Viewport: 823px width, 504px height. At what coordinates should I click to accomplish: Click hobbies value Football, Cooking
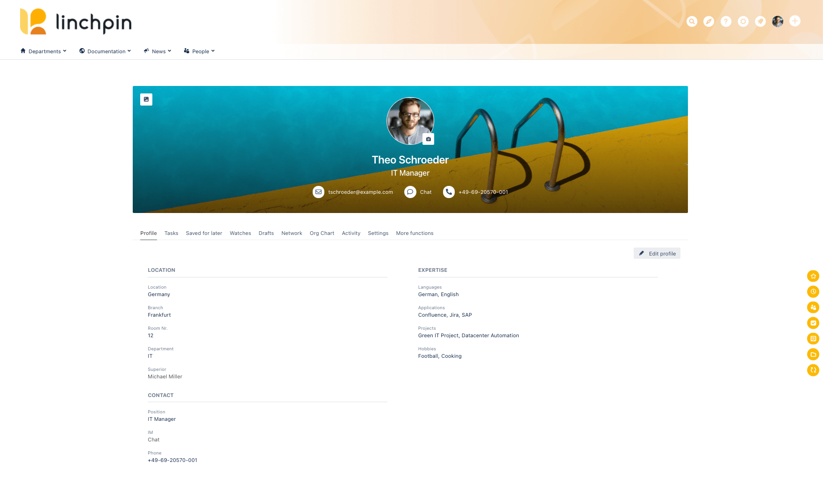point(440,356)
